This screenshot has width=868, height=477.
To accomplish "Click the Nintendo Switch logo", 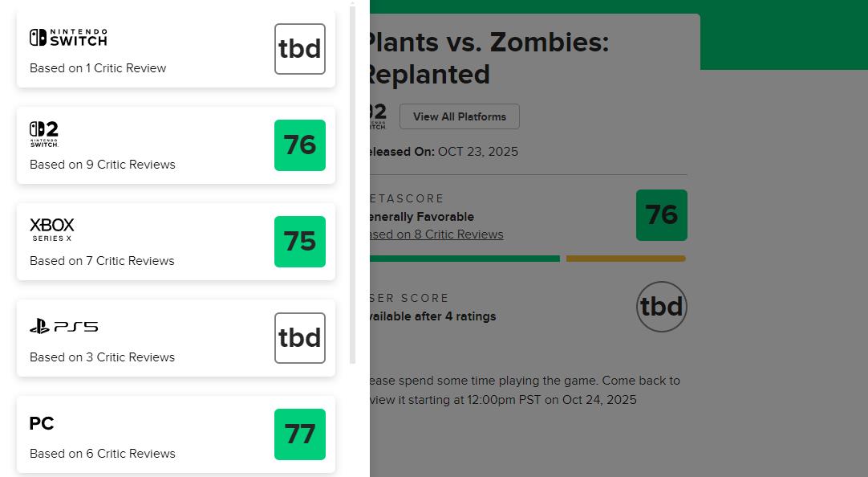I will 68,38.
